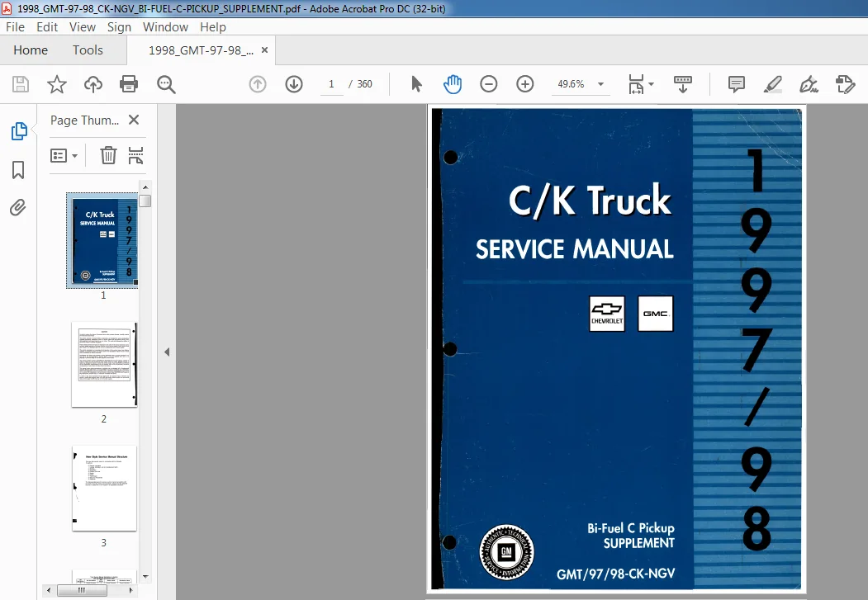Open the Find text magnifier tool

166,85
